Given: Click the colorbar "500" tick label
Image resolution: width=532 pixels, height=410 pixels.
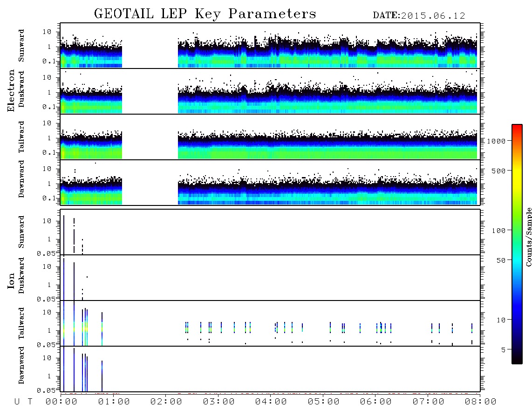Looking at the screenshot, I should point(499,171).
